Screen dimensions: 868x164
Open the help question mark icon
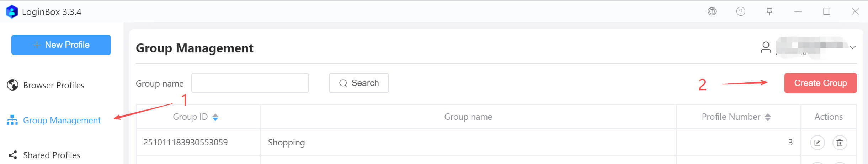pyautogui.click(x=741, y=11)
